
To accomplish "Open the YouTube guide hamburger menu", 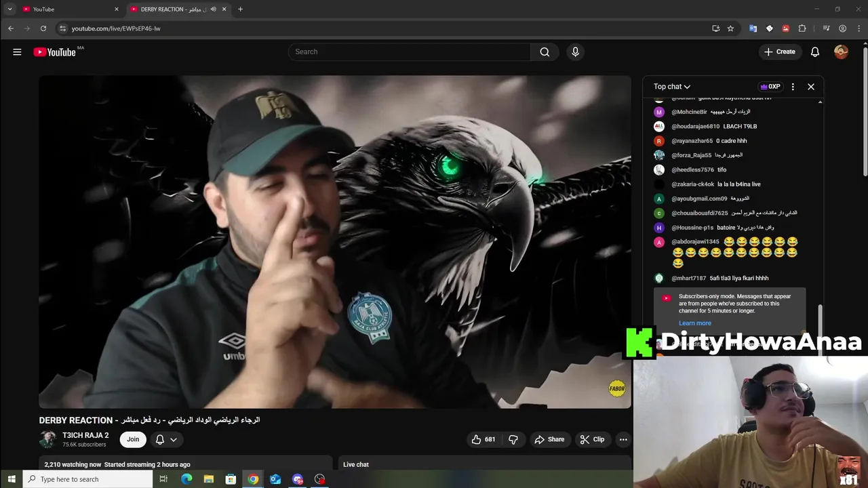I will (x=17, y=52).
